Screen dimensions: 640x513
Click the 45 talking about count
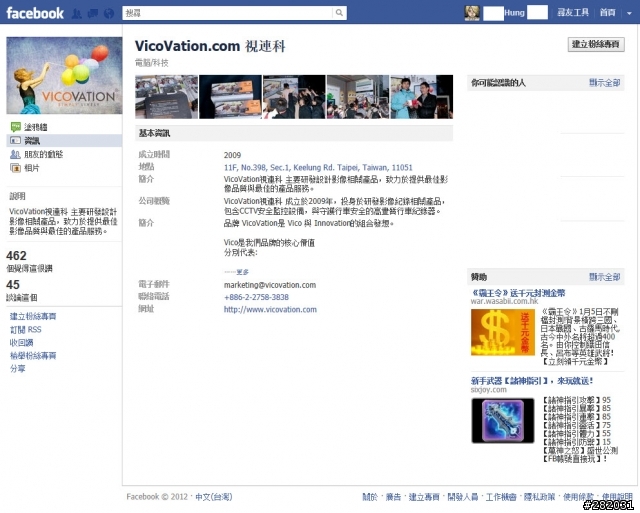13,284
